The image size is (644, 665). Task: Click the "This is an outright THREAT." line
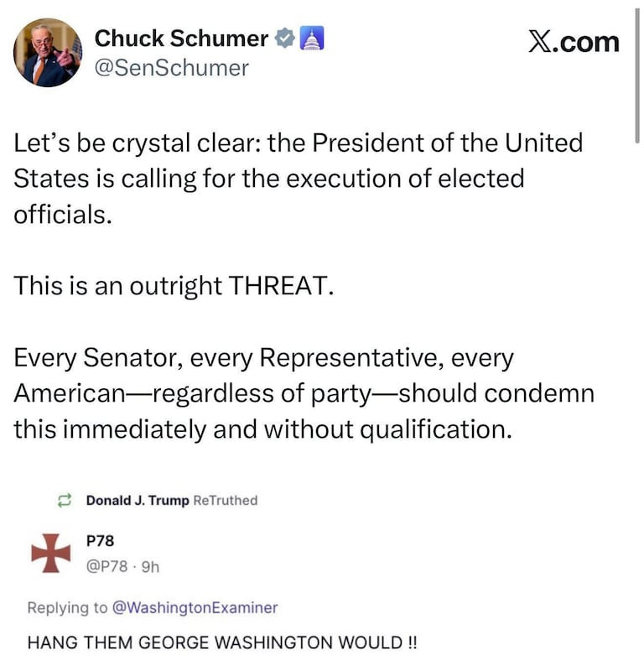point(174,285)
